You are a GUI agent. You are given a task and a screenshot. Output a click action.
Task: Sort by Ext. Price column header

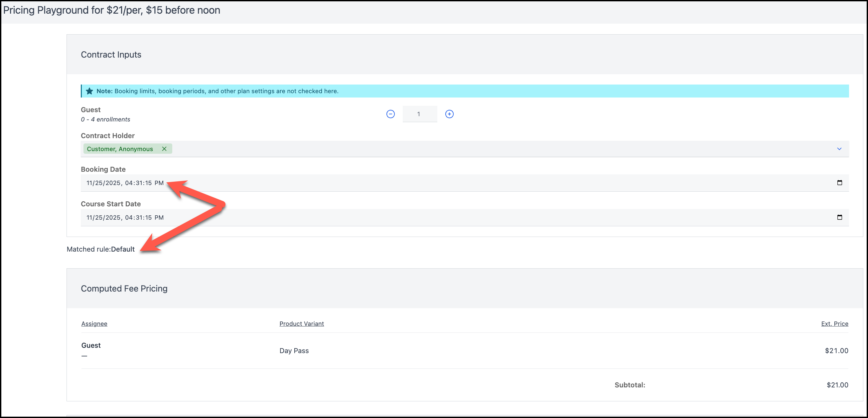point(834,323)
